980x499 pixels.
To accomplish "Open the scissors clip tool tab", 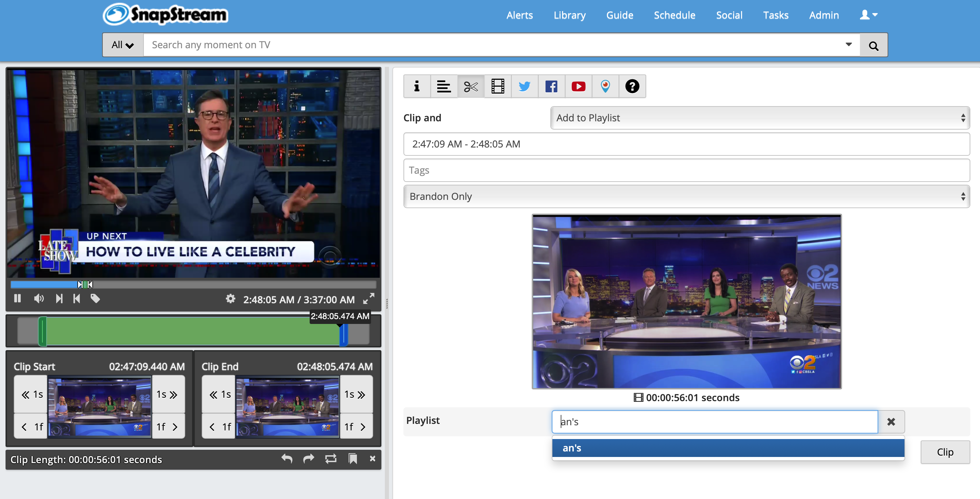I will [x=471, y=86].
